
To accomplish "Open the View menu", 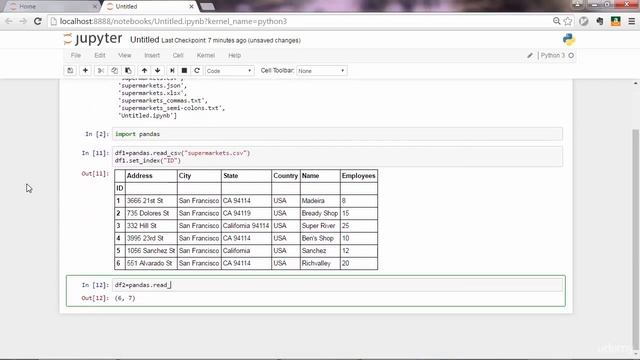I will tap(124, 56).
